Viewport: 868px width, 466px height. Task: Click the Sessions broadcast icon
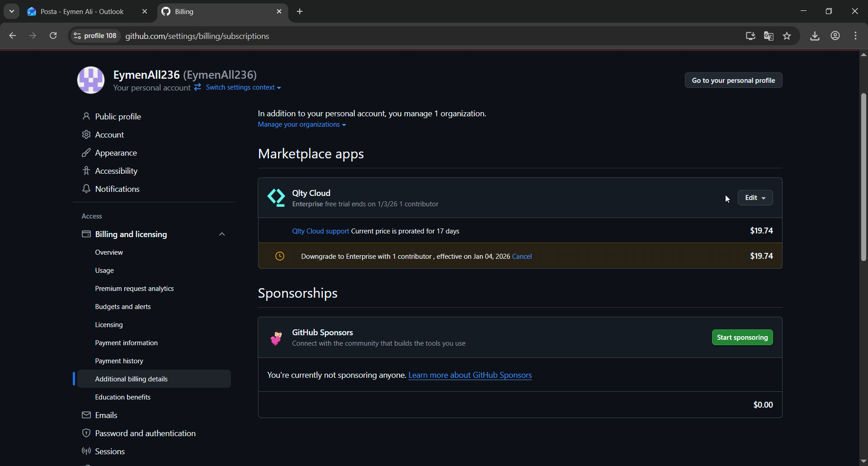click(86, 451)
